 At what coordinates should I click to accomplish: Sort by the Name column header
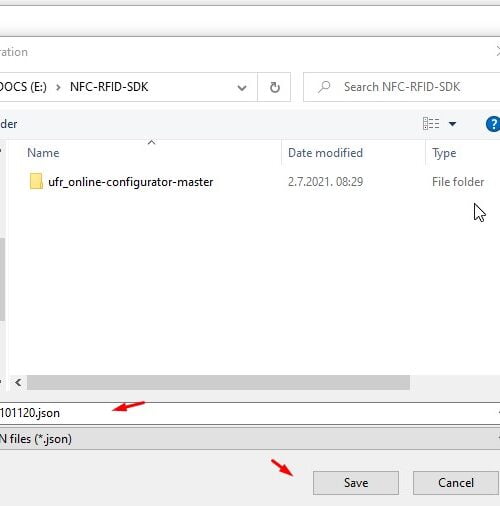point(43,153)
